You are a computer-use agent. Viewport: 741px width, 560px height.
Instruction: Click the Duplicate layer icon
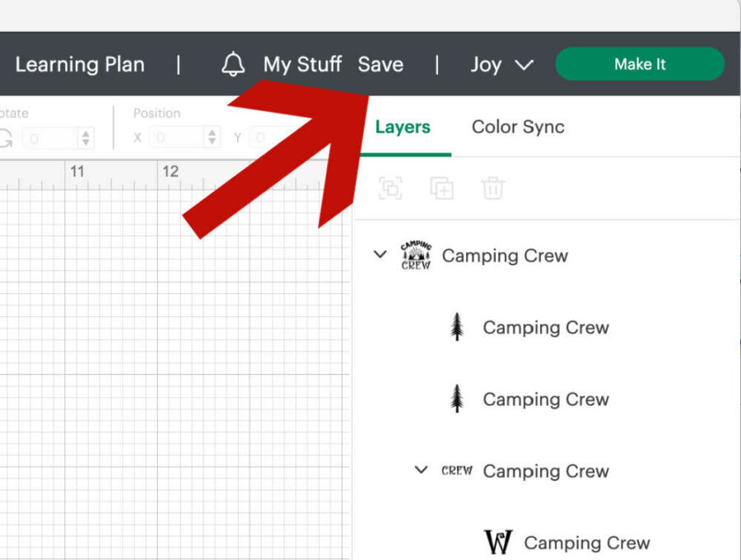coord(441,189)
